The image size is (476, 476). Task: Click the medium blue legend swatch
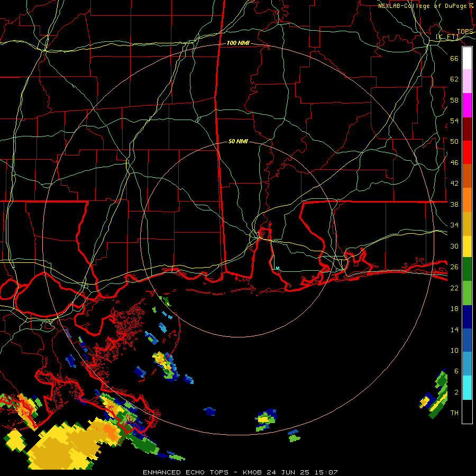tap(467, 340)
